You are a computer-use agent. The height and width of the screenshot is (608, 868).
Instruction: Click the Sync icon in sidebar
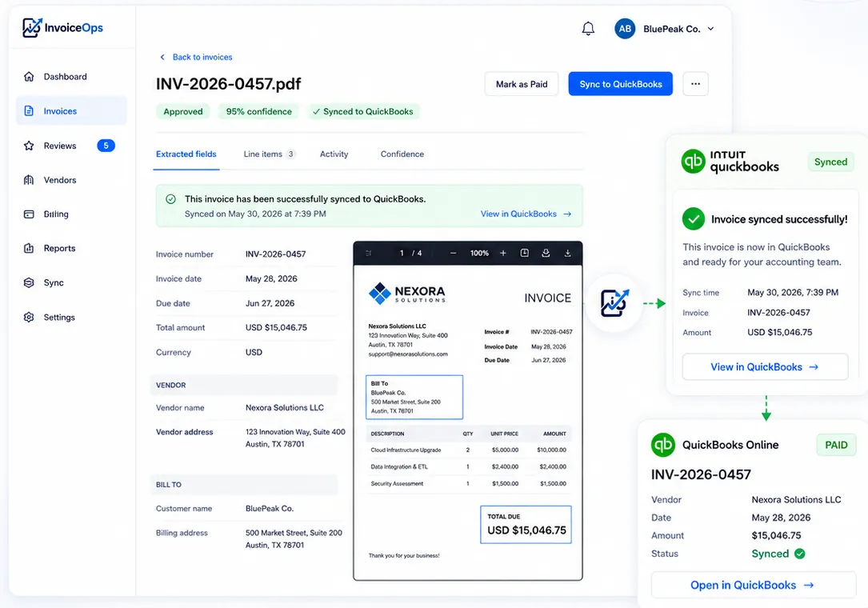(29, 282)
